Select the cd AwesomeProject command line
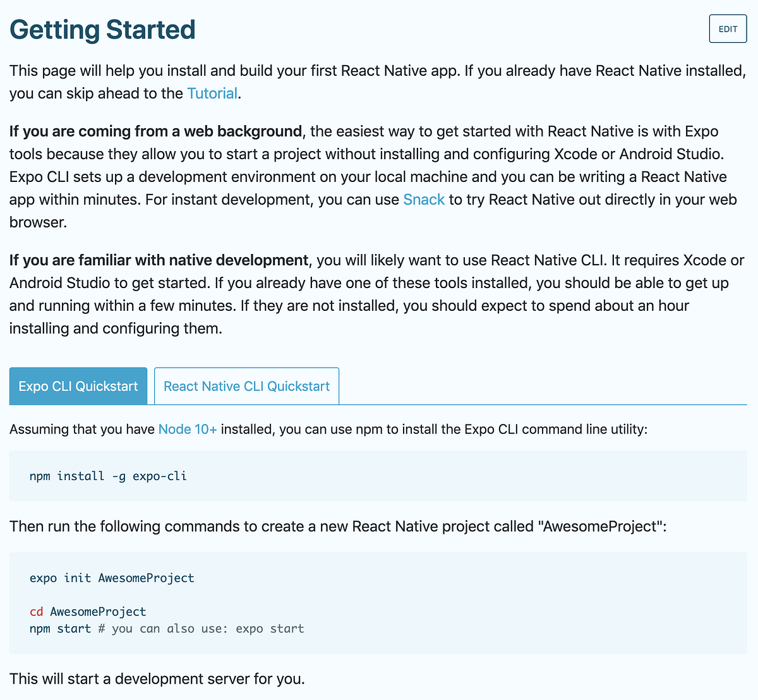This screenshot has height=700, width=758. pos(87,612)
